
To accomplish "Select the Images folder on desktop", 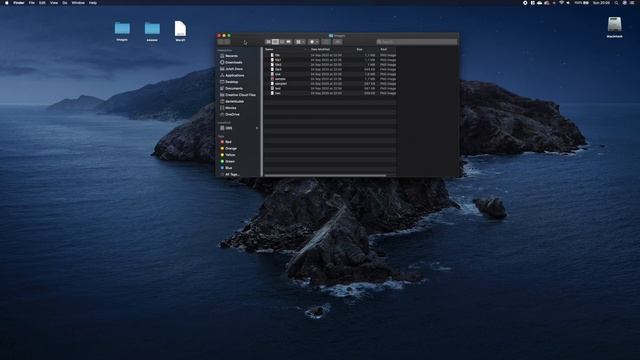I will pyautogui.click(x=122, y=31).
